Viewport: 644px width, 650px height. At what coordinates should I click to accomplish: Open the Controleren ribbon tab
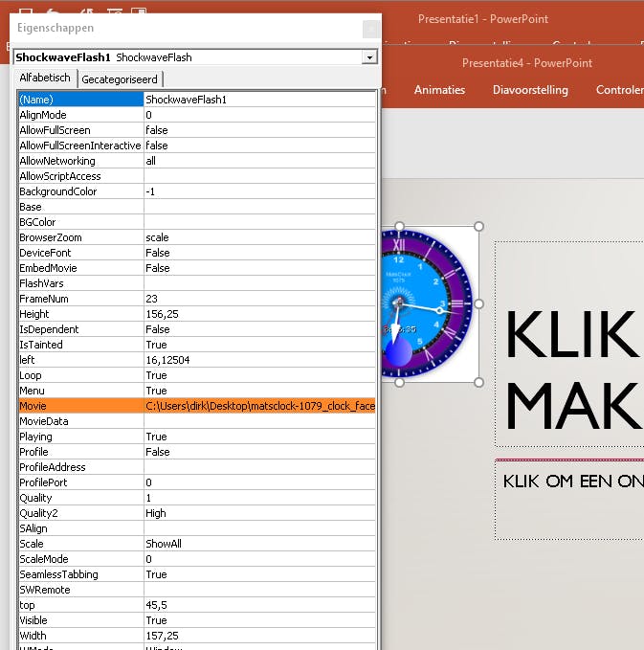[x=619, y=90]
